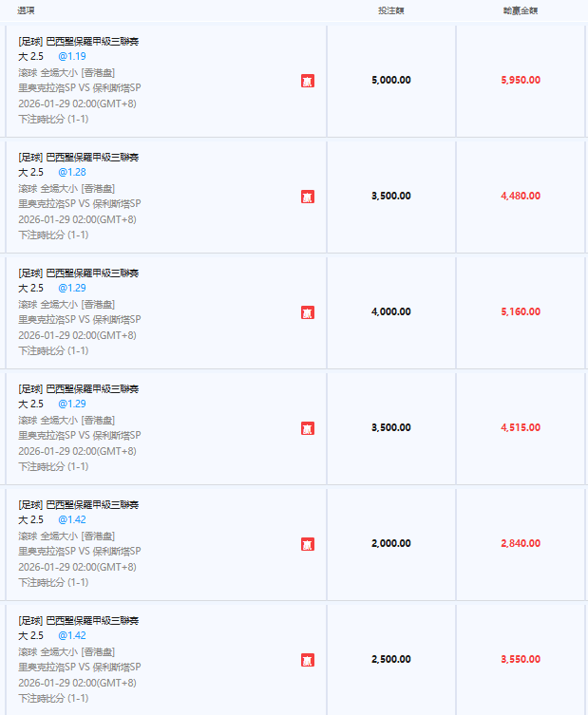Viewport: 588px width, 715px height.
Task: Click the 選項 column header
Action: tap(27, 10)
